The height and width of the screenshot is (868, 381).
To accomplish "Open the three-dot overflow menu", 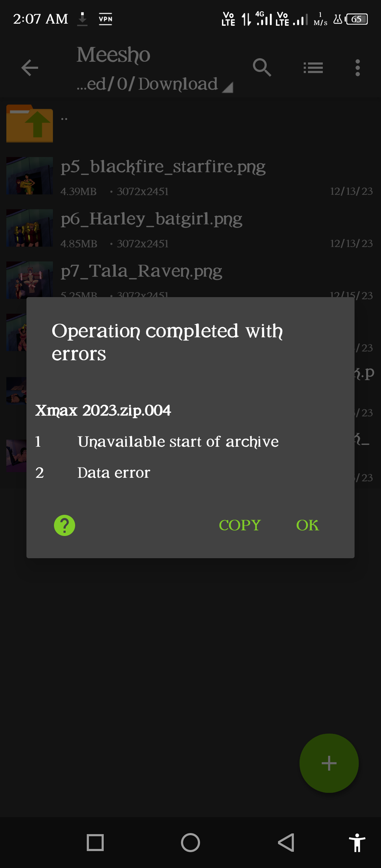I will click(x=358, y=68).
